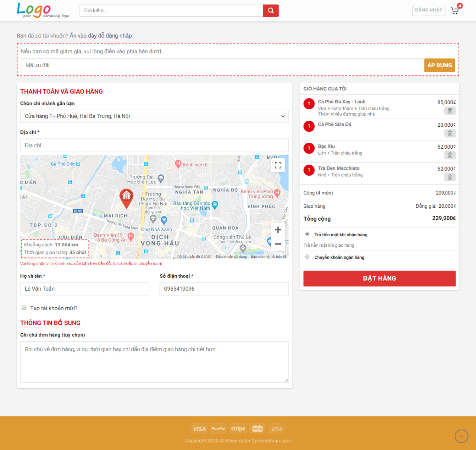Image resolution: width=476 pixels, height=450 pixels.
Task: Open the store branch selection dropdown
Action: coord(154,116)
